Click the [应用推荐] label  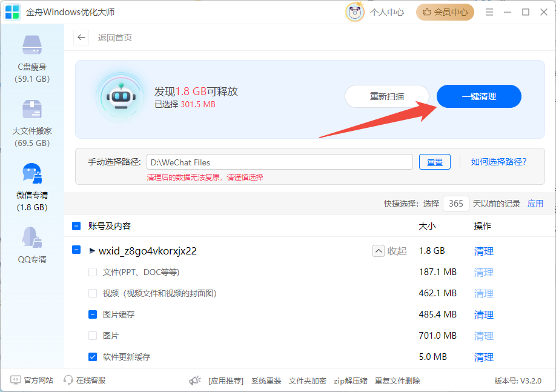pyautogui.click(x=227, y=381)
